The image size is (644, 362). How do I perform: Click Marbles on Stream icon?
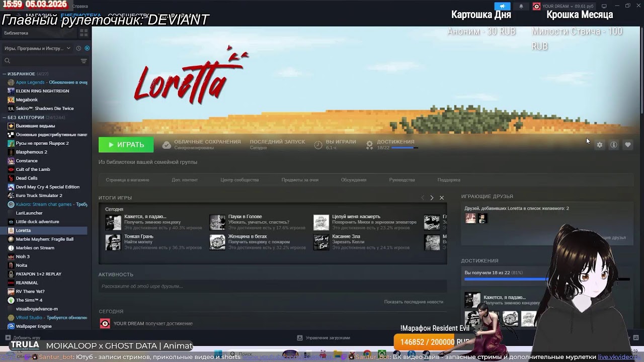pos(11,248)
